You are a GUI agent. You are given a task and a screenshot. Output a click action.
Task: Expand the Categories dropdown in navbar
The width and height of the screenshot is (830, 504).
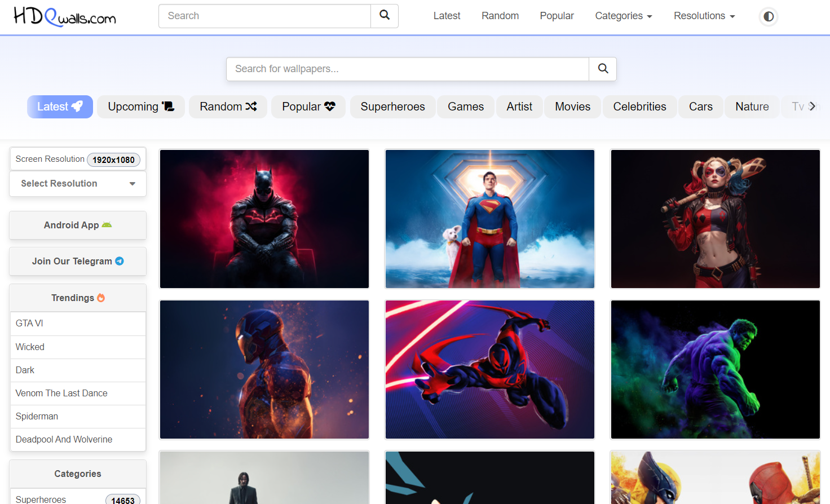click(623, 16)
